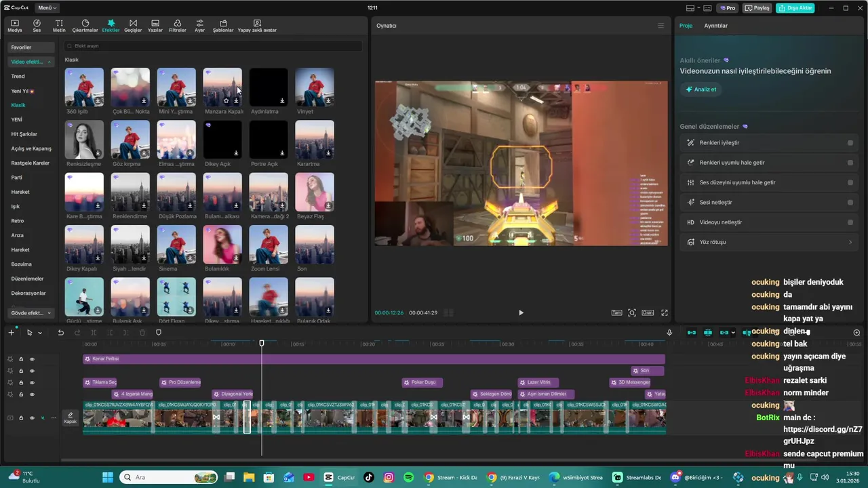Viewport: 868px width, 488px height.
Task: Click the Kapak cover button
Action: point(71,418)
